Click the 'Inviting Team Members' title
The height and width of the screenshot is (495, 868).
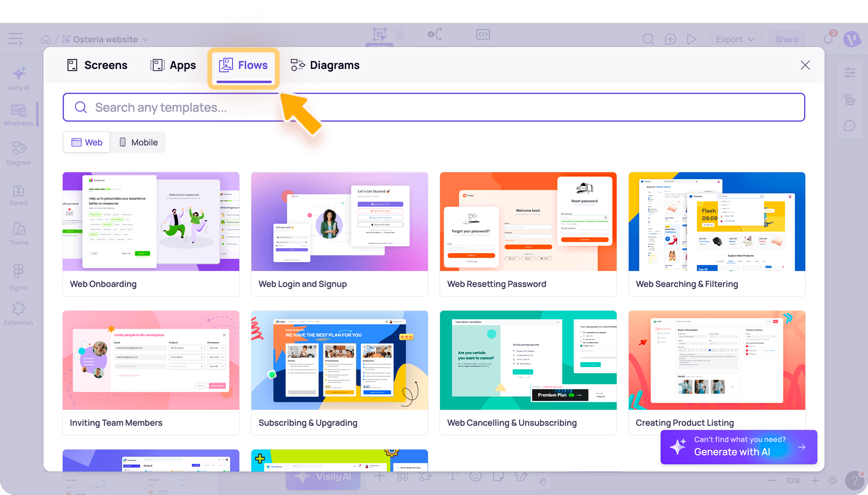(116, 423)
